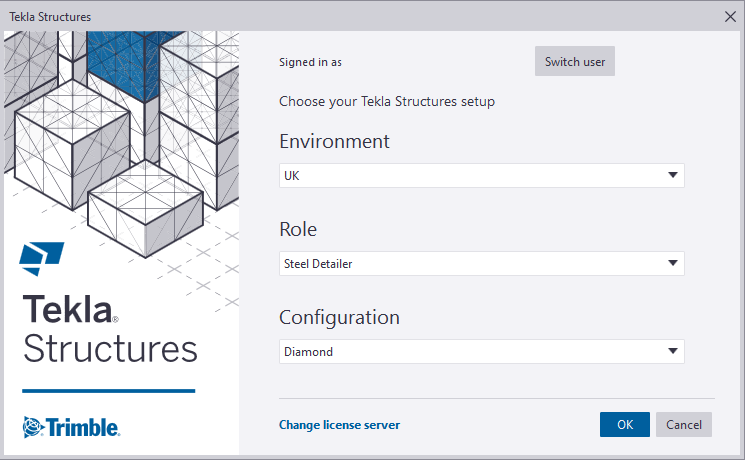Cancel the setup dialog
745x460 pixels.
(x=683, y=424)
